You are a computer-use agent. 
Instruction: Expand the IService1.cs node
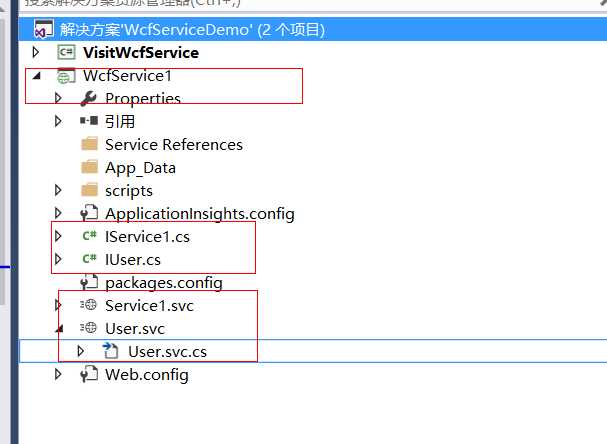coord(58,236)
